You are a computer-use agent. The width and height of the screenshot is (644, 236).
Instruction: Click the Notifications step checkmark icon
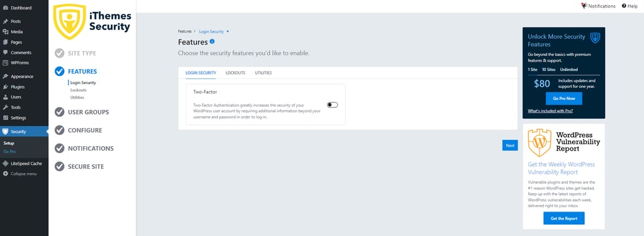(60, 148)
